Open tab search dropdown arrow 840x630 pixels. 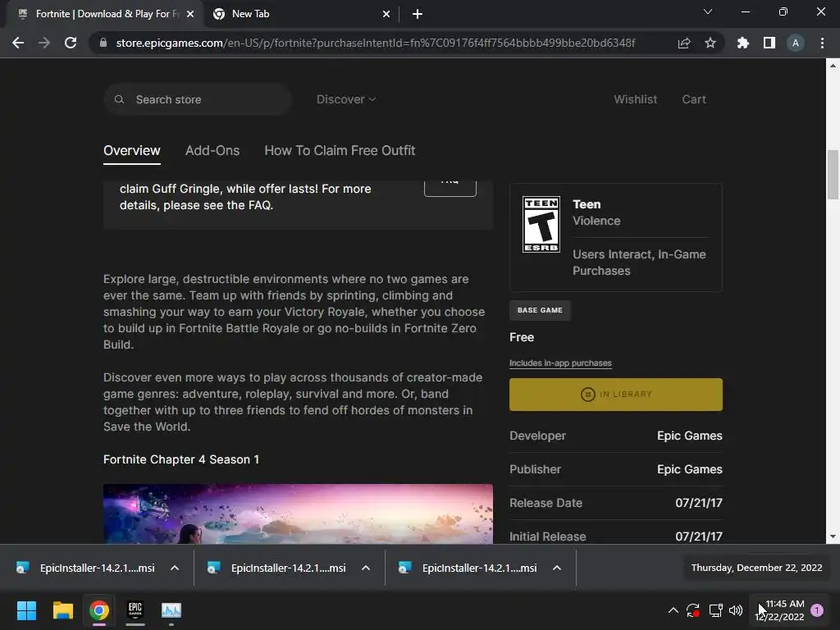708,11
